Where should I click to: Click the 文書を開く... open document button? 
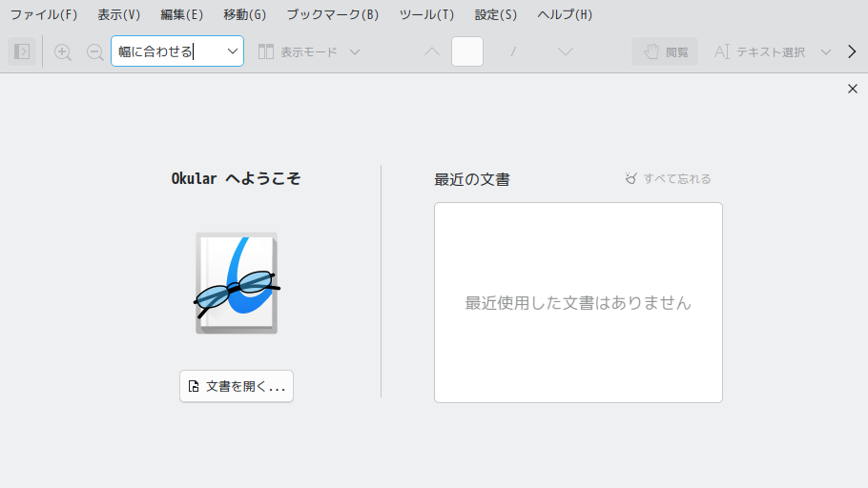point(237,386)
